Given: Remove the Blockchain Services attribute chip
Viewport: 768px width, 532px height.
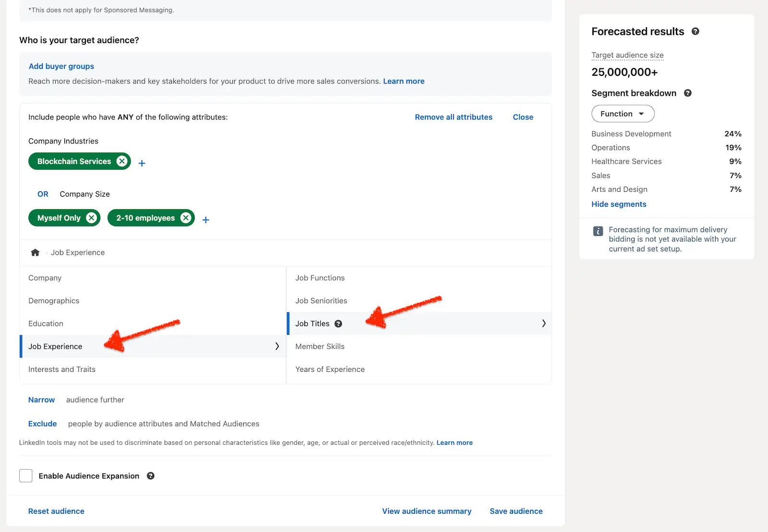Looking at the screenshot, I should [x=122, y=161].
